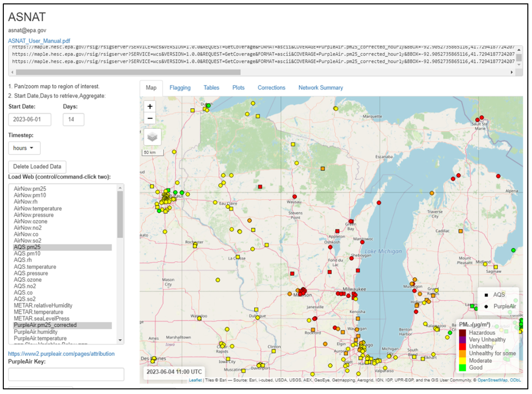Click the red square AQS marker near Appleton
The height and width of the screenshot is (394, 532).
[337, 231]
